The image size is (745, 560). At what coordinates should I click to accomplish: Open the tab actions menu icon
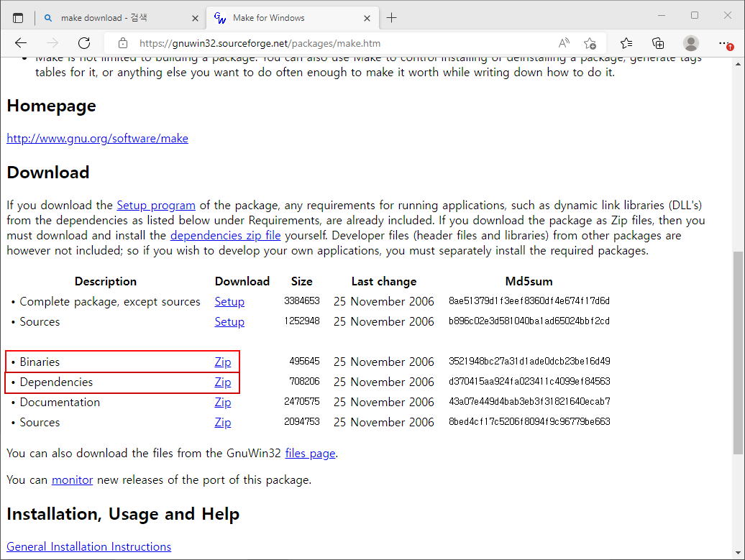(x=17, y=18)
